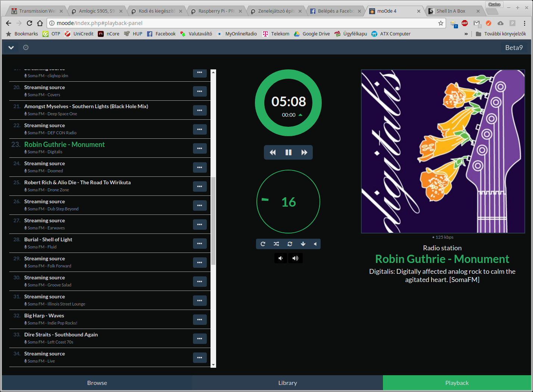533x392 pixels.
Task: Open options menu for Soma FM - Doomed
Action: [x=200, y=167]
